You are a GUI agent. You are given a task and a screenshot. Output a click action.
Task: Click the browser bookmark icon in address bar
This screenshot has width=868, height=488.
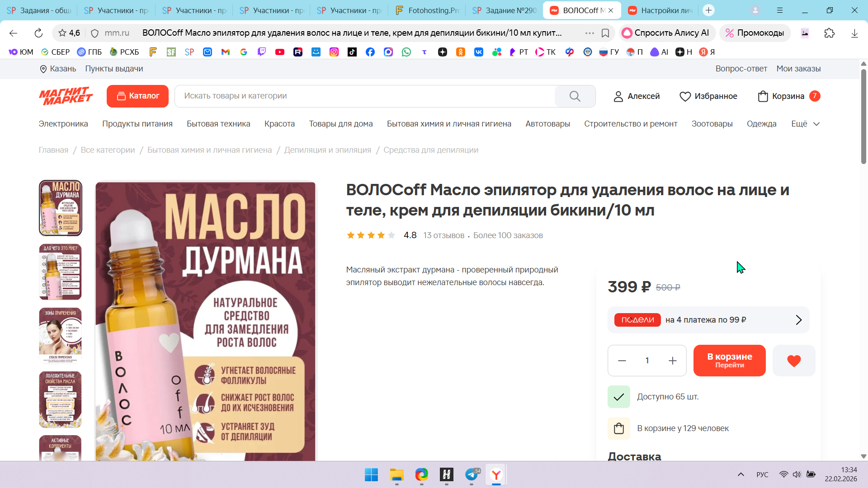pyautogui.click(x=605, y=33)
